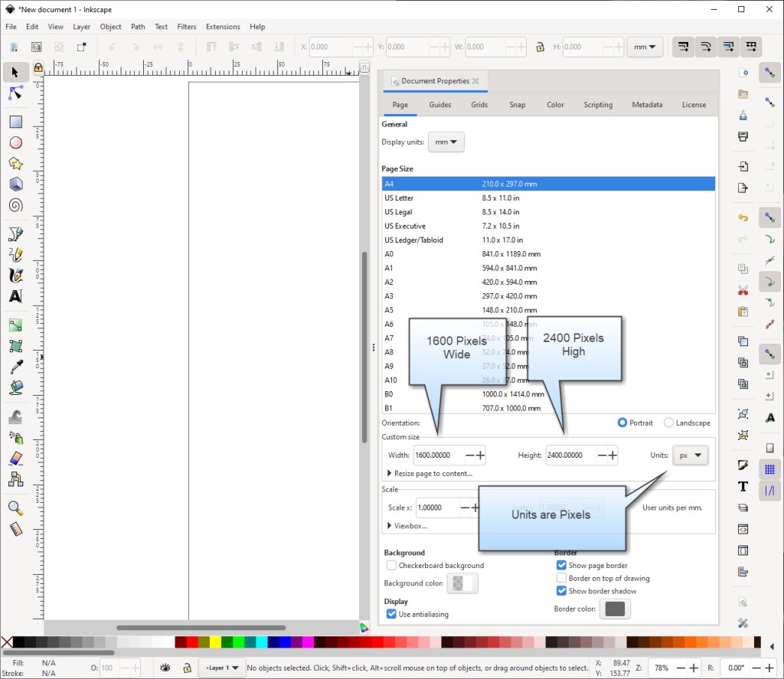
Task: Click the custom Width input field
Action: click(437, 455)
